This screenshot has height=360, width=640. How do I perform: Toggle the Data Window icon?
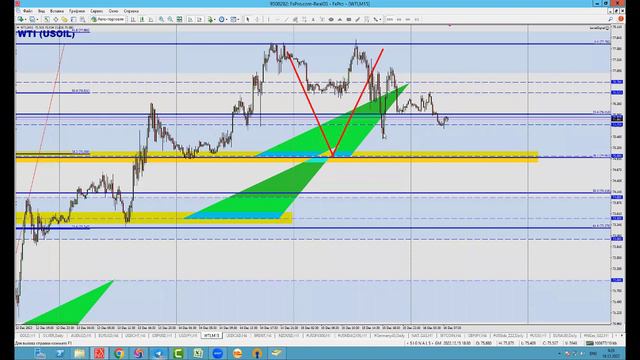56,19
